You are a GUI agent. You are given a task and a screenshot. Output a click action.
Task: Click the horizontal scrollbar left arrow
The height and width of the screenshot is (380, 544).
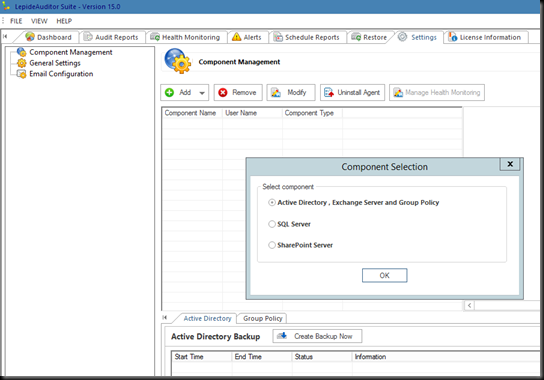tap(469, 305)
